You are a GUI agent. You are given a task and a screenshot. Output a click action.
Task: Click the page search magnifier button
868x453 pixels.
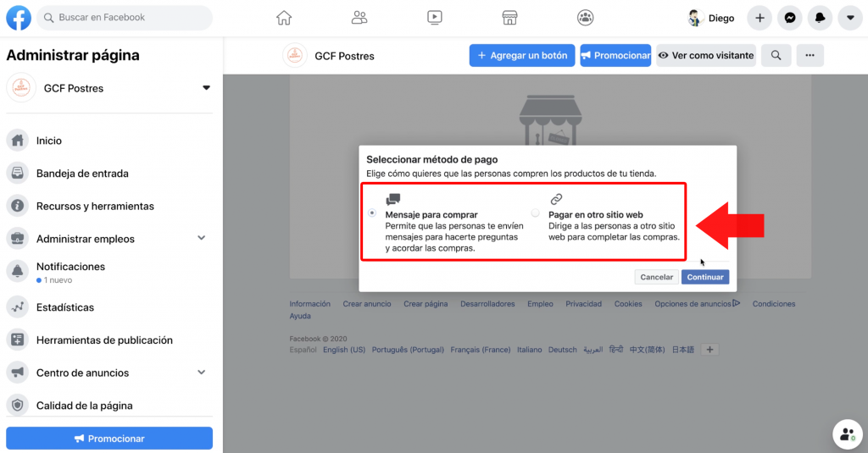(776, 56)
